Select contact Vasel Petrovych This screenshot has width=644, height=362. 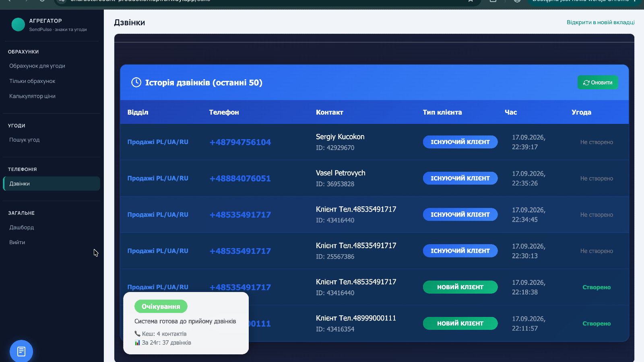click(x=341, y=173)
